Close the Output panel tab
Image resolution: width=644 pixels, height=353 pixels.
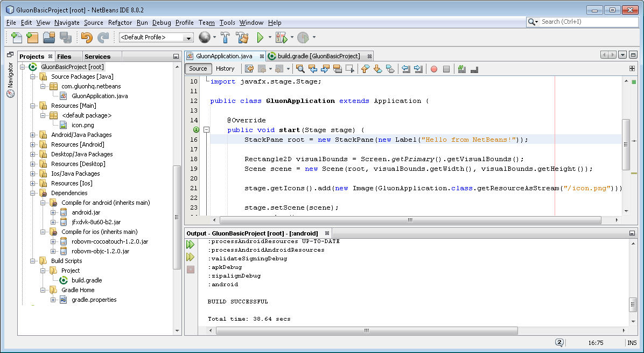click(x=327, y=233)
